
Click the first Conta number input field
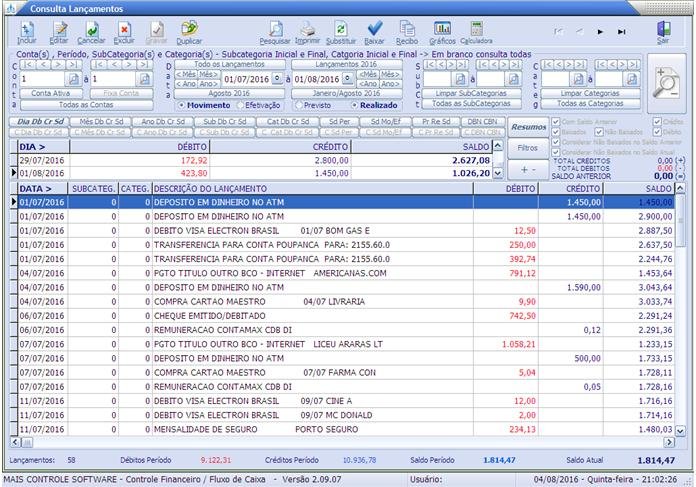tap(42, 79)
